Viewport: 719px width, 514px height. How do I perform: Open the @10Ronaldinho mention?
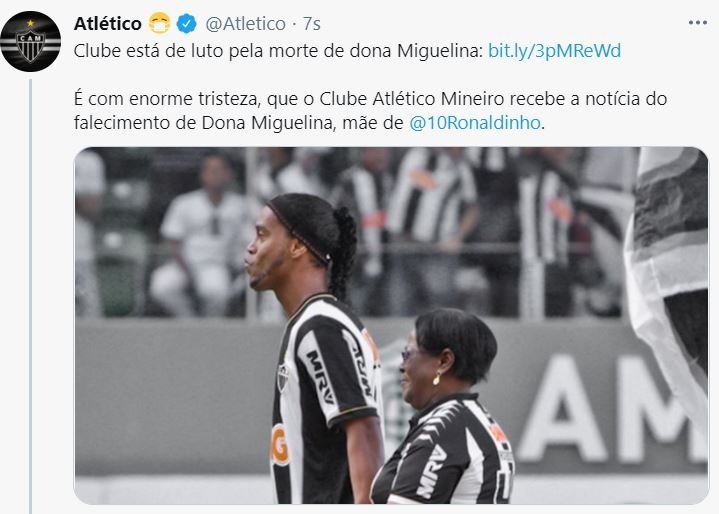tap(475, 123)
